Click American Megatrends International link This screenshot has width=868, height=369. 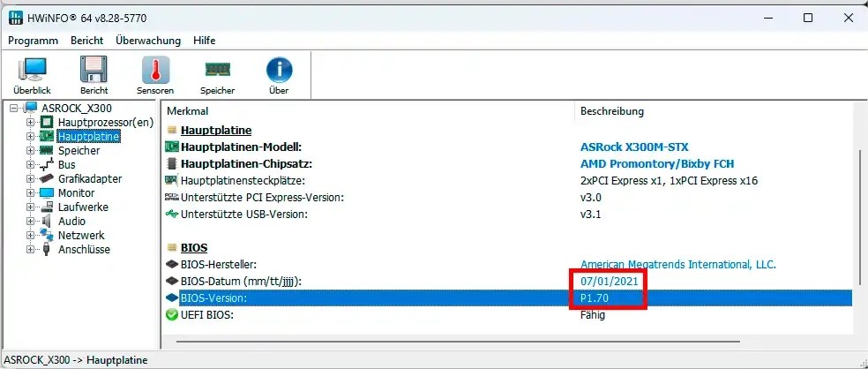pyautogui.click(x=678, y=264)
